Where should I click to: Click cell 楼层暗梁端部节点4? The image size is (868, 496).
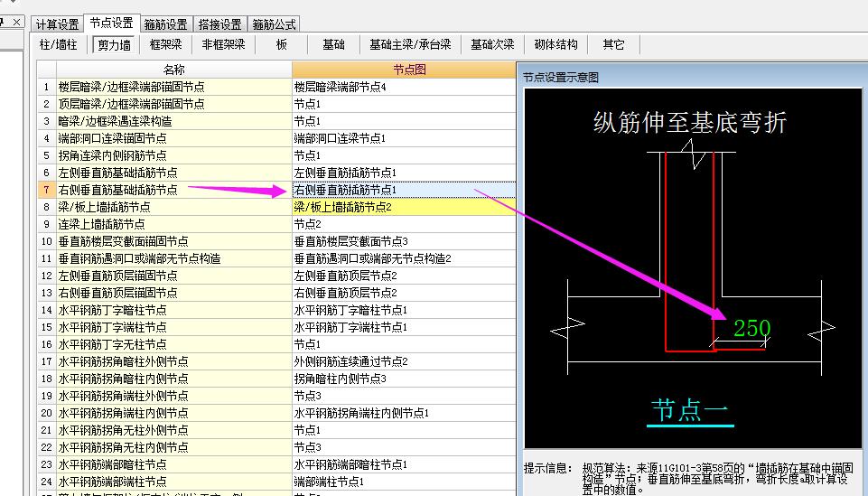click(x=404, y=87)
